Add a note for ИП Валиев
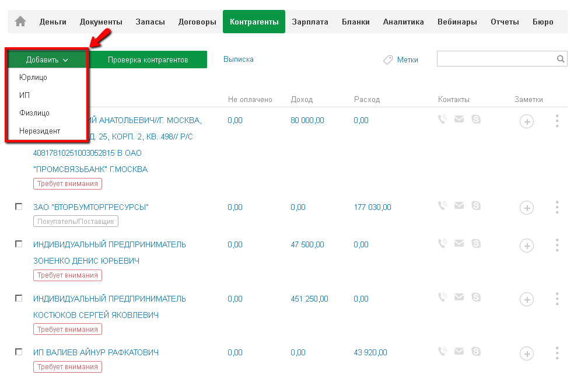 (527, 353)
